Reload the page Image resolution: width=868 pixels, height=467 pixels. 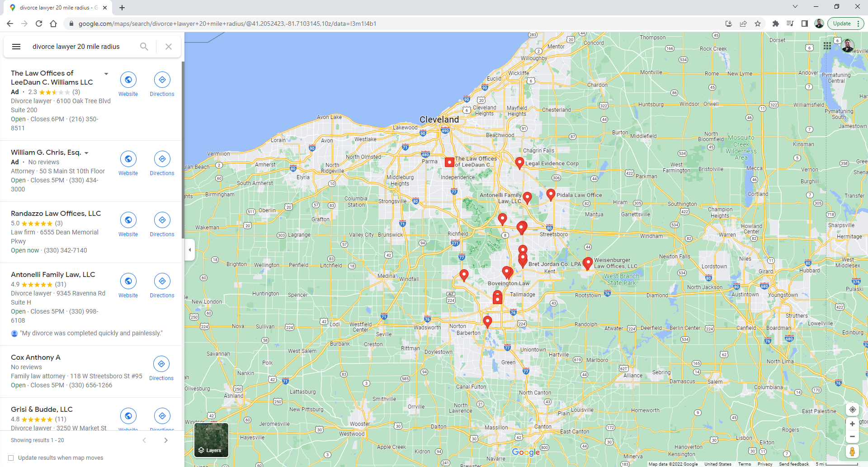pyautogui.click(x=39, y=24)
